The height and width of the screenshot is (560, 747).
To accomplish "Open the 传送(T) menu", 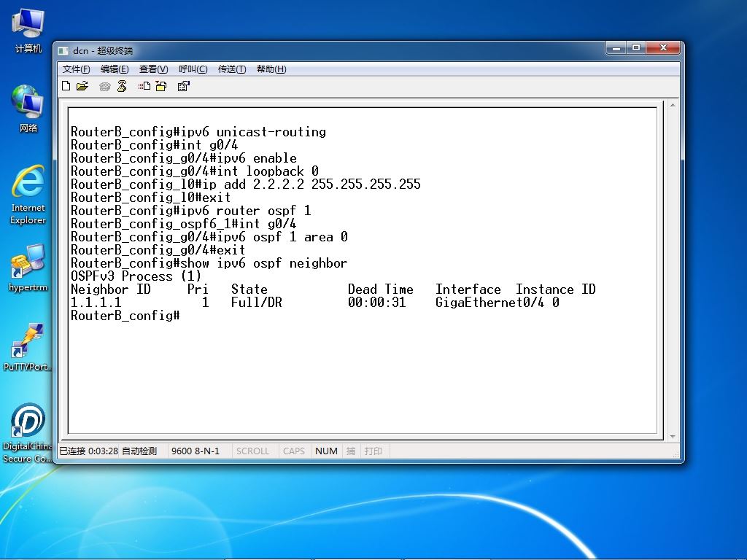I will click(232, 69).
